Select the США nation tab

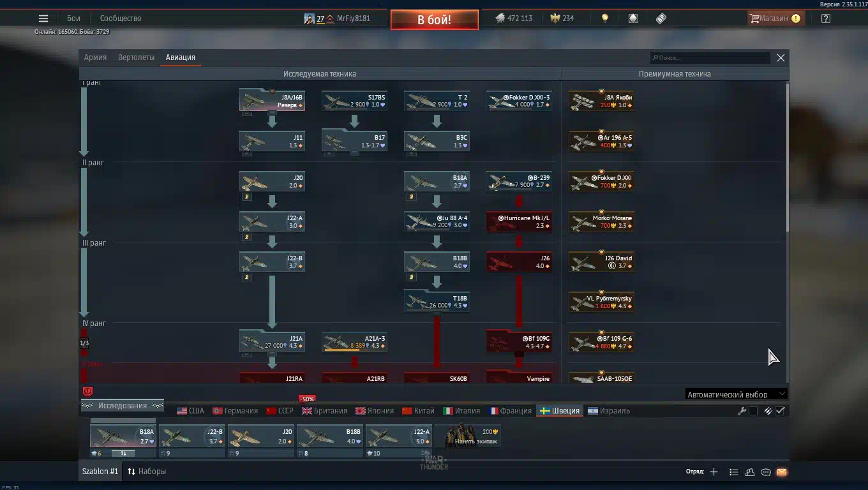click(190, 411)
